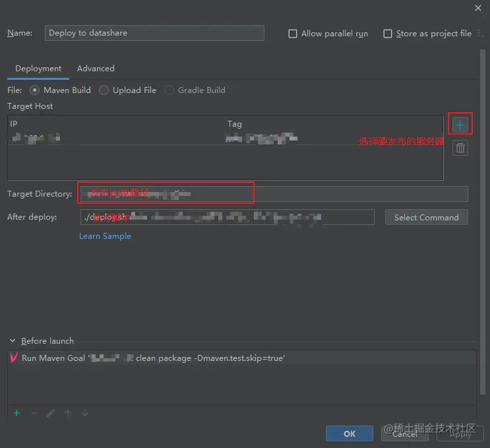Enable Allow parallel run checkbox
The width and height of the screenshot is (490, 448).
[x=293, y=34]
